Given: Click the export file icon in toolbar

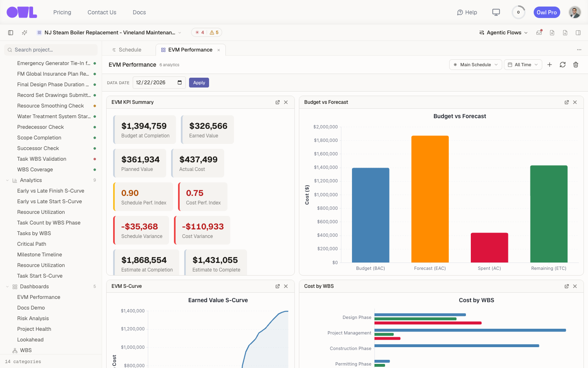Looking at the screenshot, I should pos(565,33).
